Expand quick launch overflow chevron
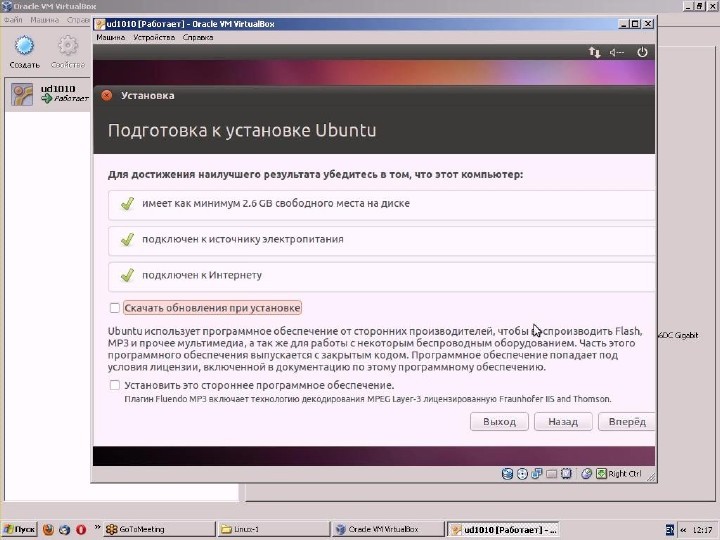 pos(97,527)
